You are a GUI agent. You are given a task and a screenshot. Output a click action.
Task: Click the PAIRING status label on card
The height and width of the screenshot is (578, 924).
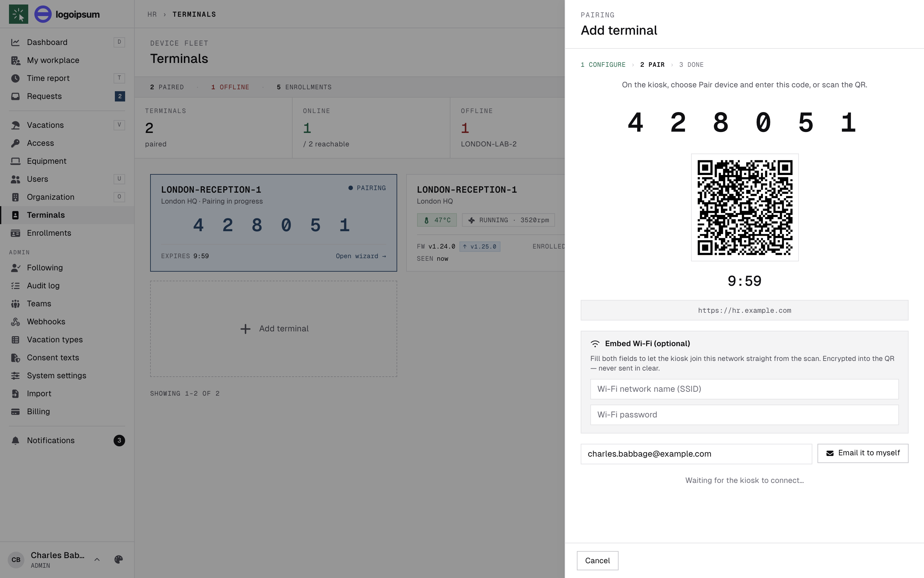367,188
